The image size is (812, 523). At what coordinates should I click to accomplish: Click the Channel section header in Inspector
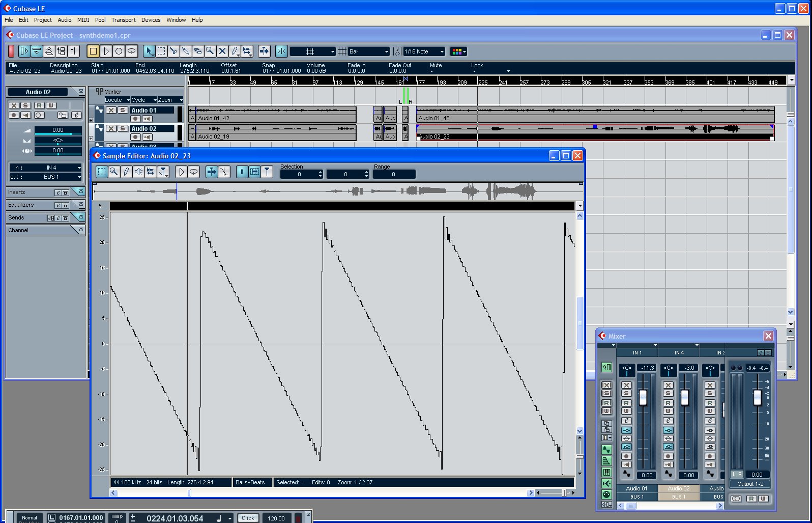tap(45, 230)
